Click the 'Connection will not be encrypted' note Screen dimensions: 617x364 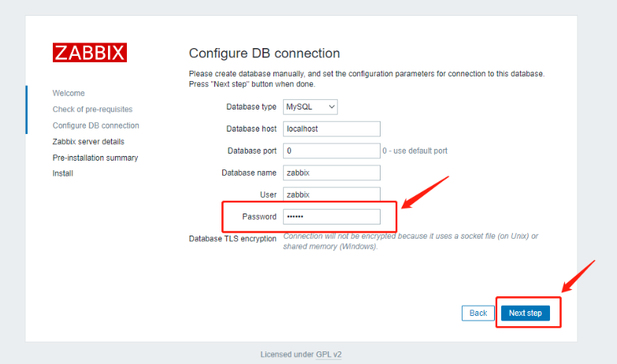point(411,241)
